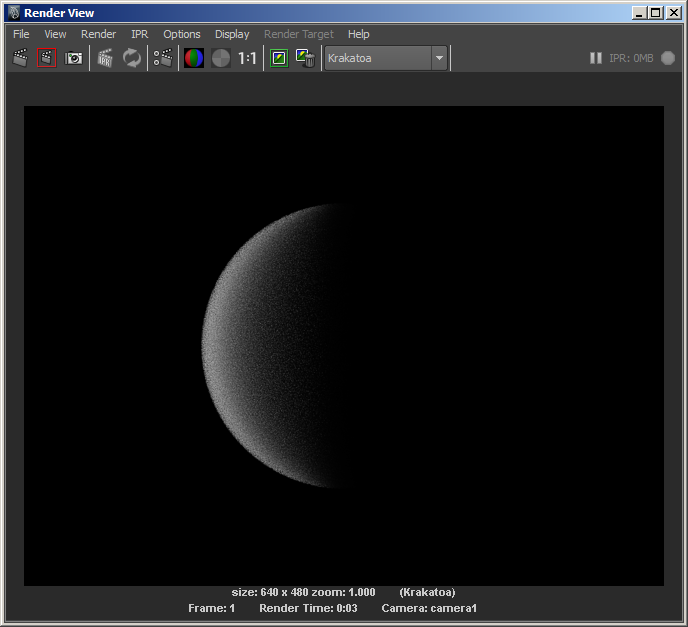Click the 'Frame: 1' status text
The width and height of the screenshot is (688, 627).
tap(211, 608)
